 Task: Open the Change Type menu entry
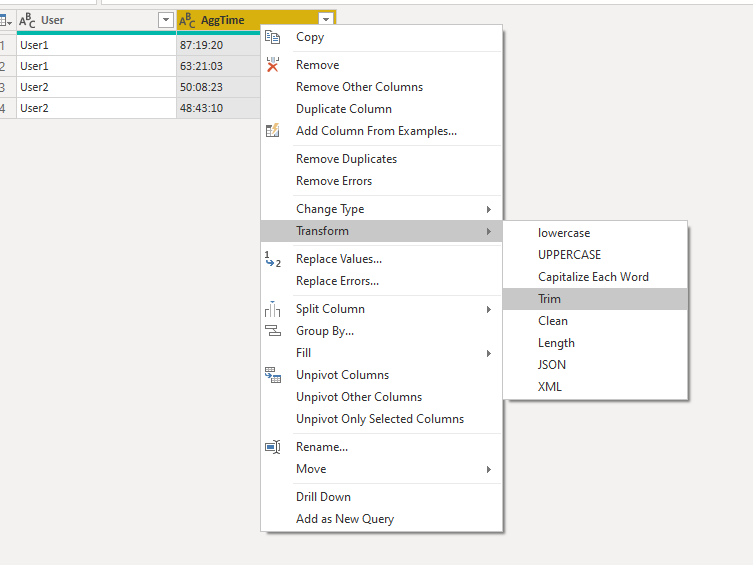point(381,209)
